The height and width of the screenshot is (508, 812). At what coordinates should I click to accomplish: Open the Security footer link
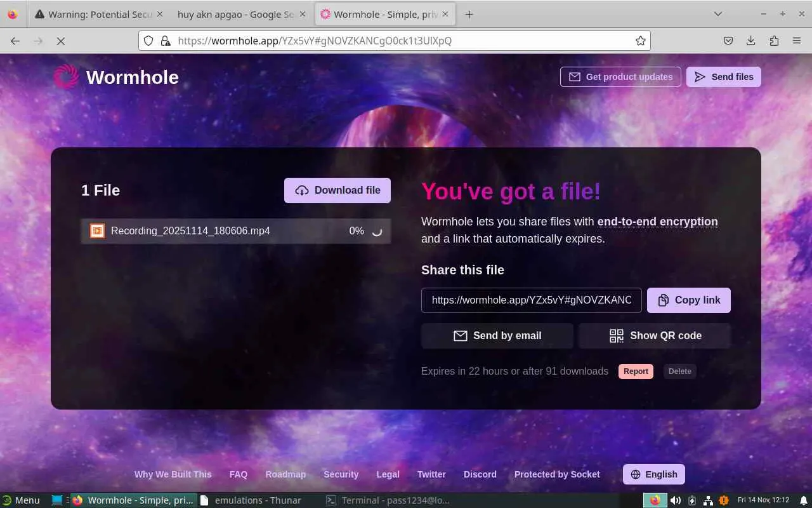(x=341, y=474)
